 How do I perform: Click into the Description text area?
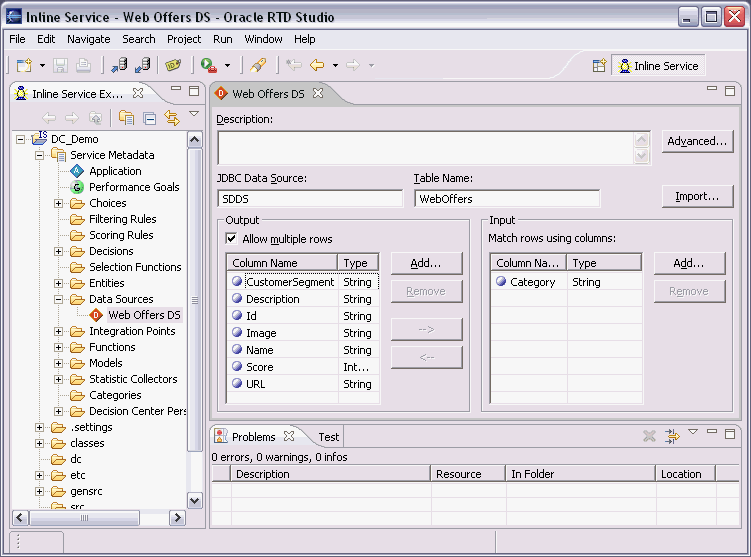click(426, 148)
